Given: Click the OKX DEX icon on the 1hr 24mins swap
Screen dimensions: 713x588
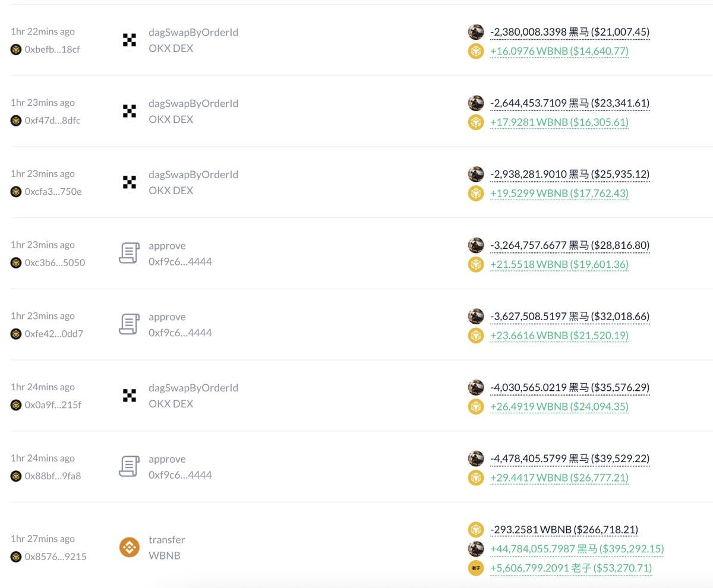Looking at the screenshot, I should pyautogui.click(x=128, y=396).
